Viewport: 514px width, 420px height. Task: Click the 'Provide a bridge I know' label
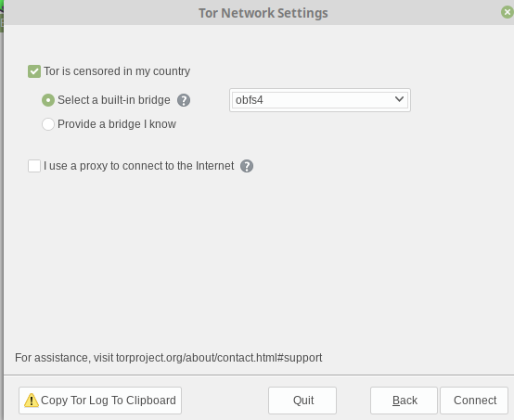click(x=117, y=124)
